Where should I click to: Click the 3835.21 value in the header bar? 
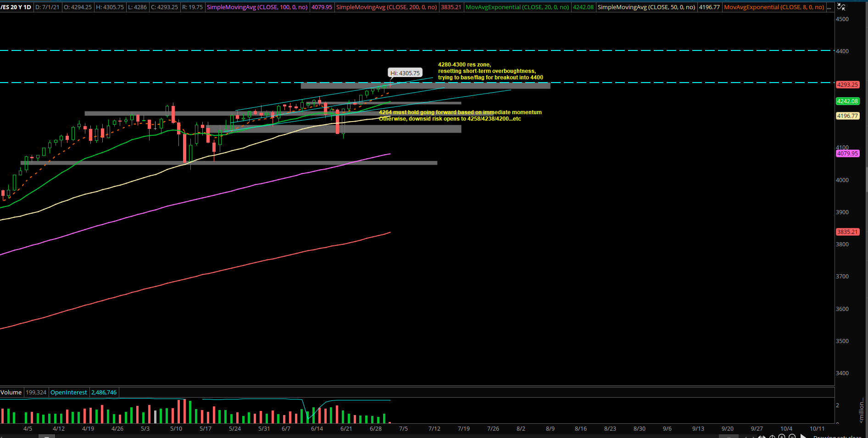[x=451, y=7]
